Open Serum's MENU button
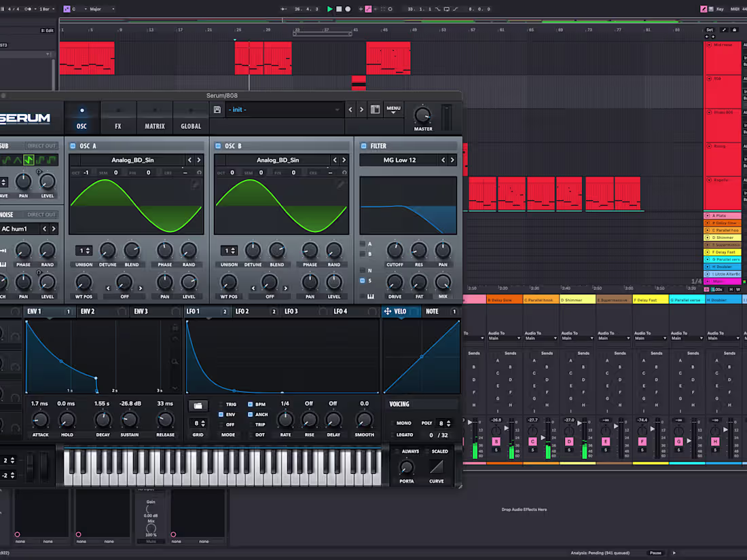Viewport: 747px width, 560px height. [394, 109]
